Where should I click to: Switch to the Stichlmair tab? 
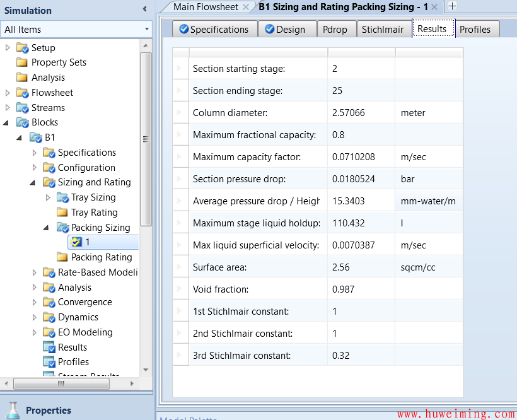(382, 29)
